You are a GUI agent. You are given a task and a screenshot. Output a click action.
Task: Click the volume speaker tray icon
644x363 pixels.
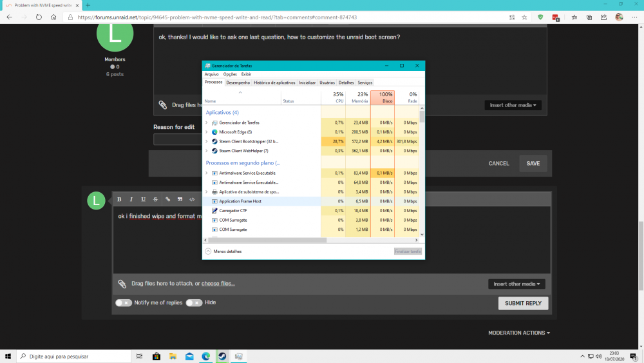pyautogui.click(x=598, y=357)
